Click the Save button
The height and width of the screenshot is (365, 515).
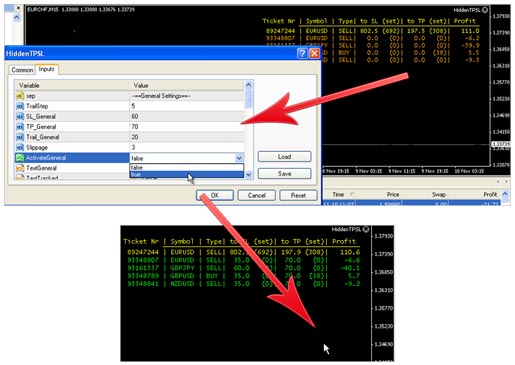[284, 174]
